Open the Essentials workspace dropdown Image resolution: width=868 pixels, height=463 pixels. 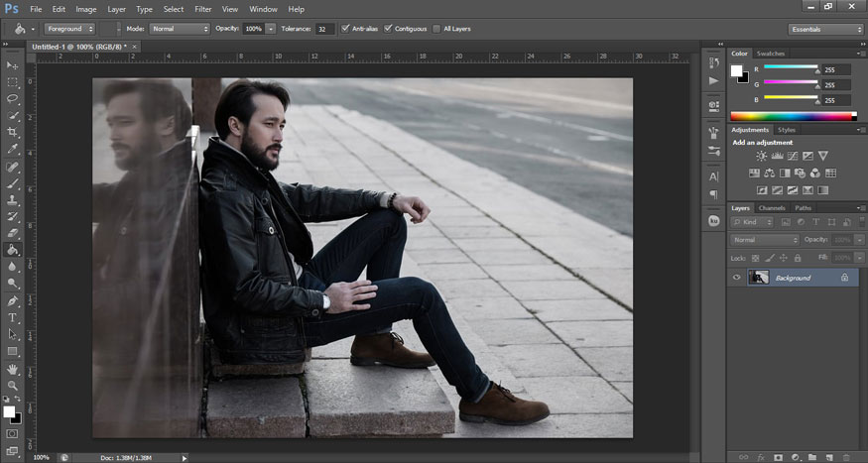824,30
